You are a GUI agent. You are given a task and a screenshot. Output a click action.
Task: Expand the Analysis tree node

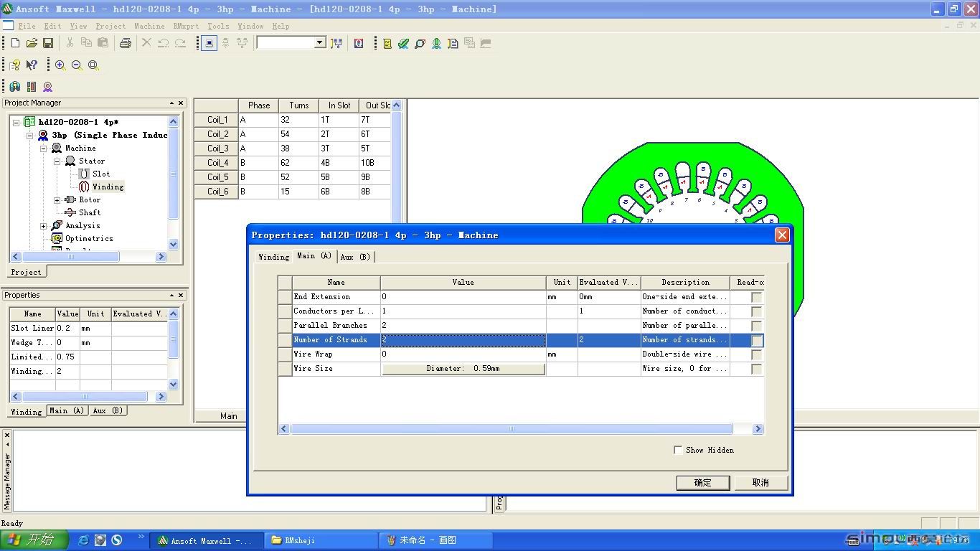(43, 225)
